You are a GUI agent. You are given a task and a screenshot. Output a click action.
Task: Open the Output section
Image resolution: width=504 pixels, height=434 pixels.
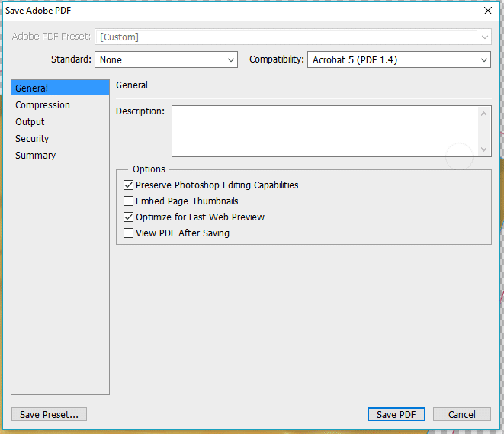[60, 121]
